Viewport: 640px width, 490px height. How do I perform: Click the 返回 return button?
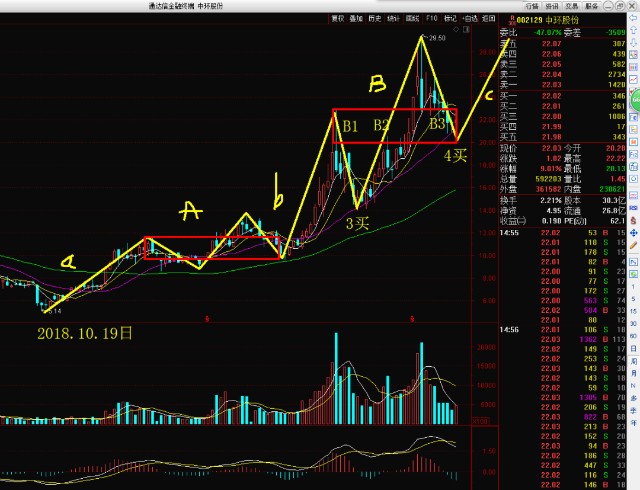[x=488, y=18]
